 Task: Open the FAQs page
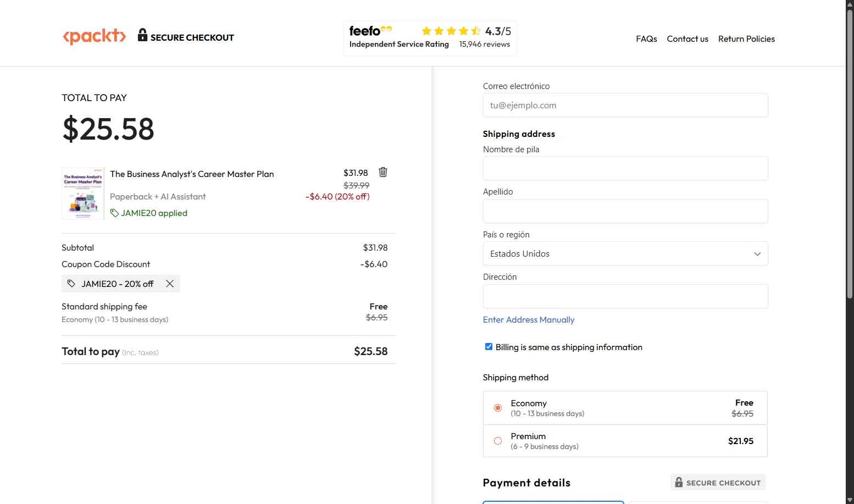(646, 38)
